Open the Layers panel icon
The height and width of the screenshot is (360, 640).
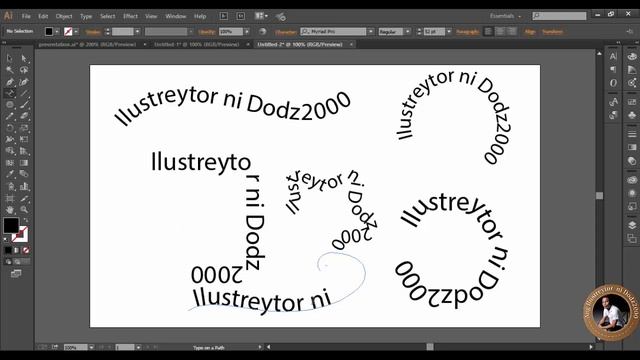tap(632, 225)
